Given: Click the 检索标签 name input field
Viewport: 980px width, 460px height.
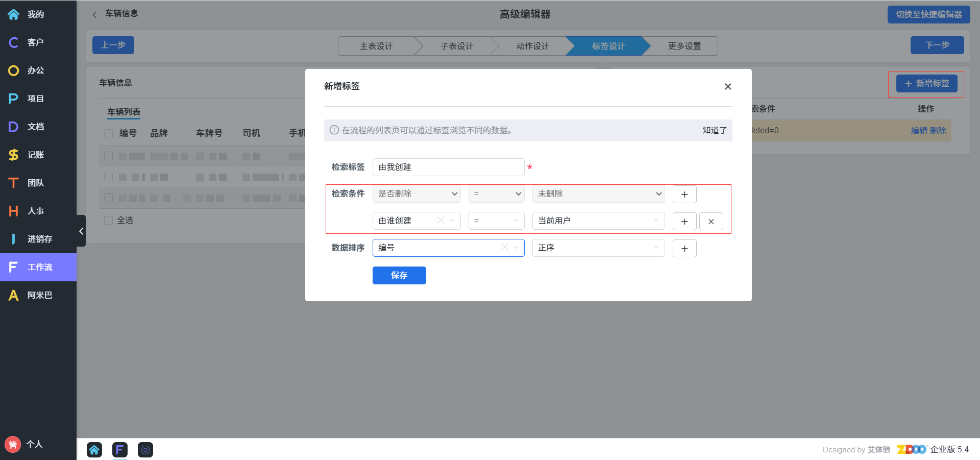Looking at the screenshot, I should click(448, 167).
